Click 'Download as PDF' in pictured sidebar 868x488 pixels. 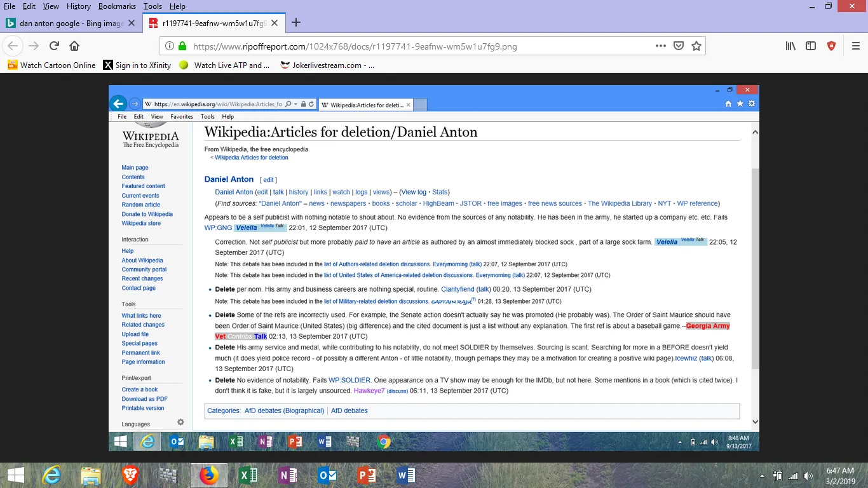pos(145,399)
